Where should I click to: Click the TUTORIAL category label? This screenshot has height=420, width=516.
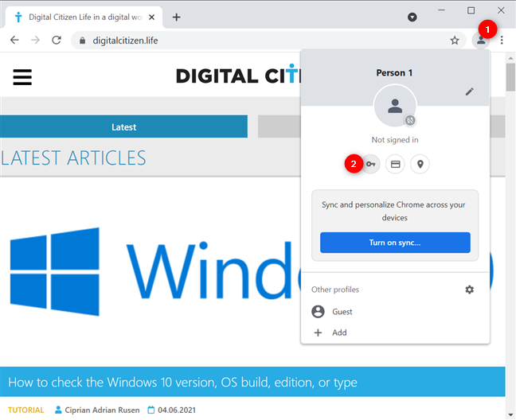(25, 410)
